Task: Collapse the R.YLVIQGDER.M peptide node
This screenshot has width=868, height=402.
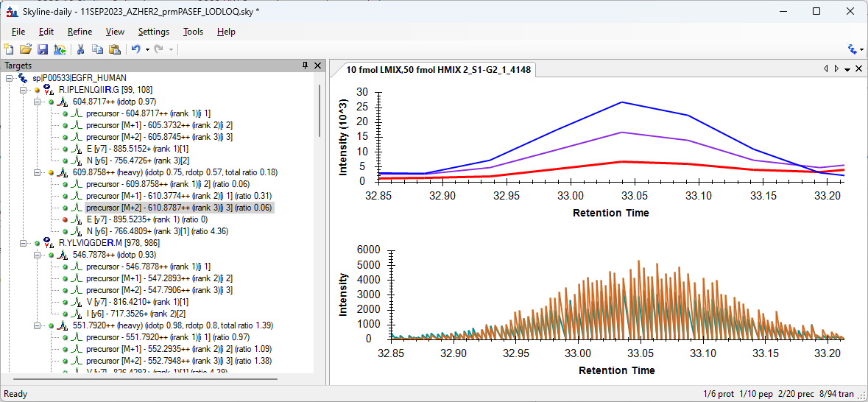Action: click(24, 243)
